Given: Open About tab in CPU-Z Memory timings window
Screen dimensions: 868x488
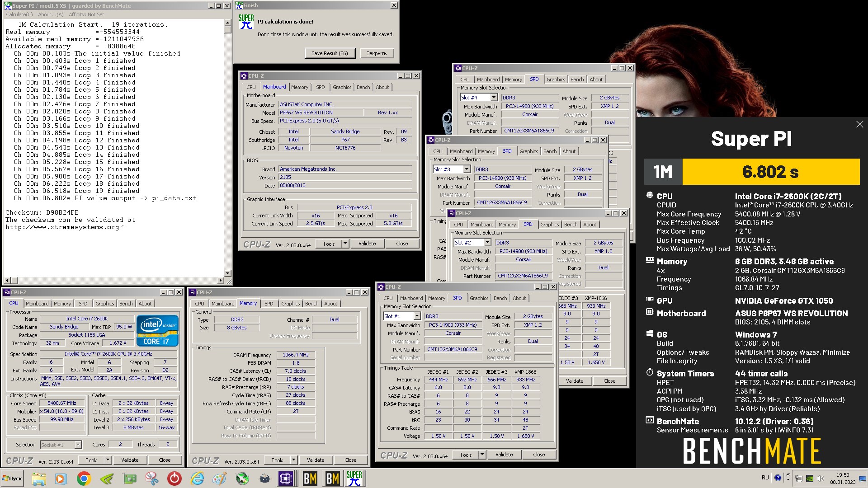Looking at the screenshot, I should pyautogui.click(x=330, y=304).
